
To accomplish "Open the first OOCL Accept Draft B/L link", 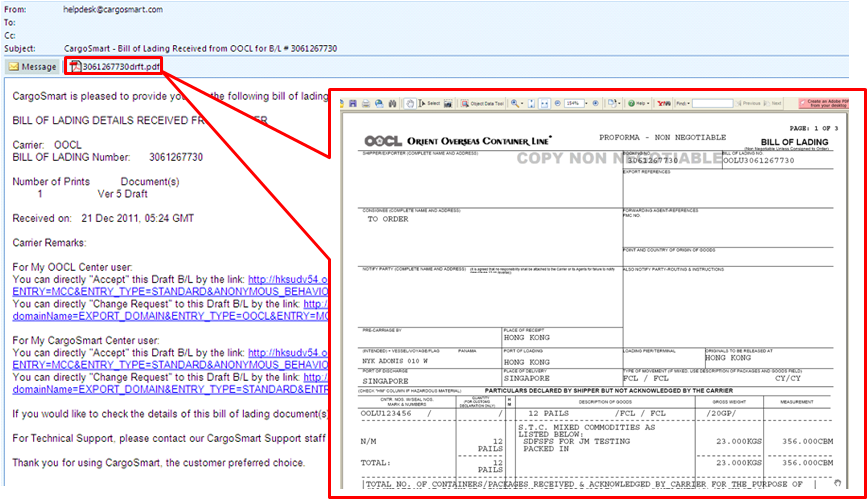I will coord(288,280).
